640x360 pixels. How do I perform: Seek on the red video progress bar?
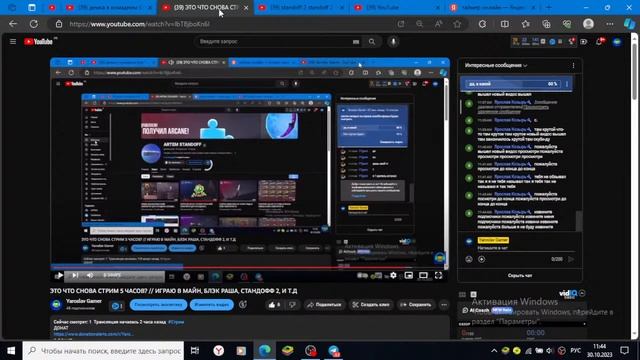pos(249,267)
